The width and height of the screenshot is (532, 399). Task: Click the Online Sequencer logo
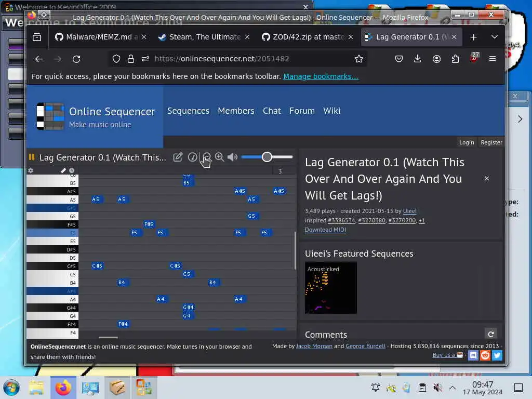[50, 116]
